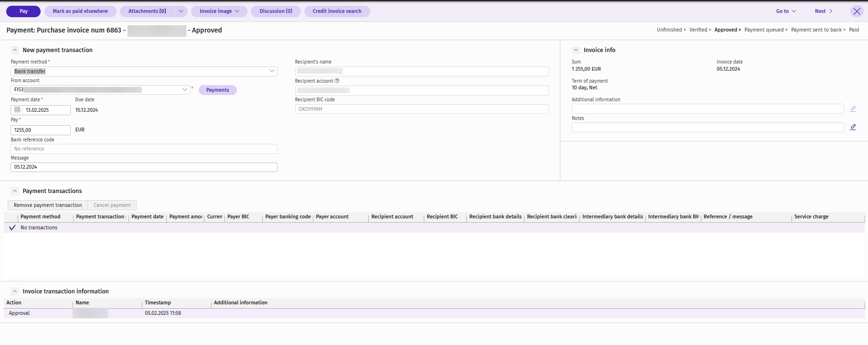Click edit icon for Additional information

pyautogui.click(x=853, y=109)
